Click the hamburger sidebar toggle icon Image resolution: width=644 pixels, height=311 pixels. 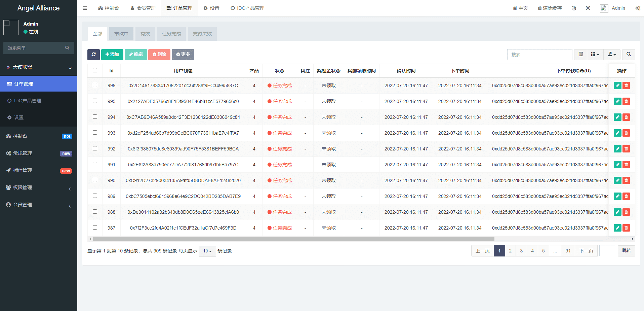pyautogui.click(x=85, y=8)
